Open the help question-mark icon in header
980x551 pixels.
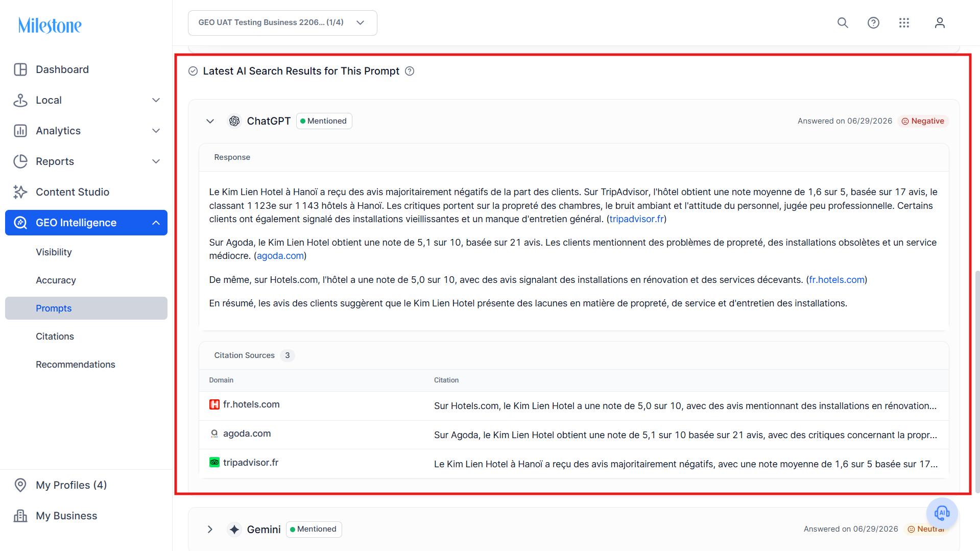pyautogui.click(x=873, y=23)
